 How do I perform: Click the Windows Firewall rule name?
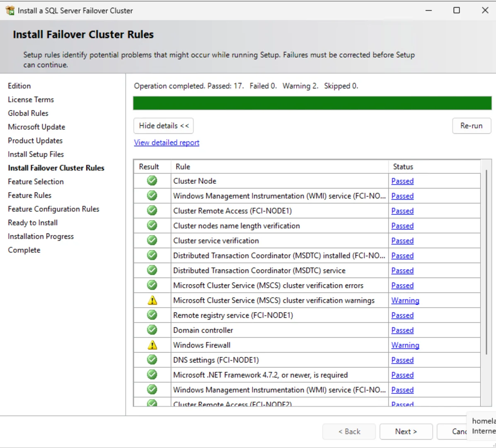point(202,345)
